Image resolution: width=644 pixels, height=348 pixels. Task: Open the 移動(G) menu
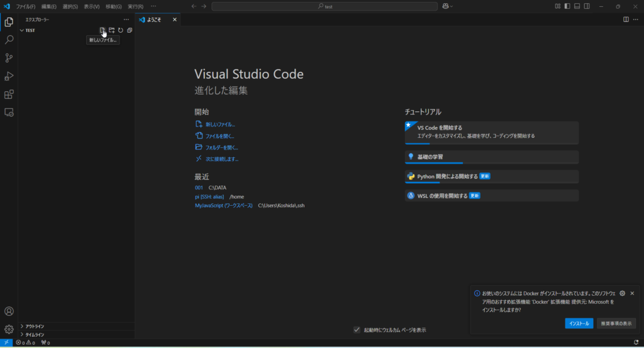point(113,6)
